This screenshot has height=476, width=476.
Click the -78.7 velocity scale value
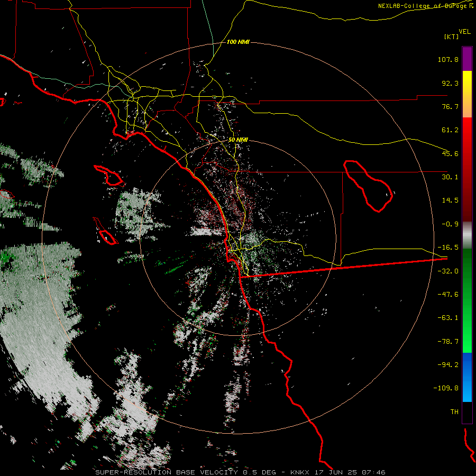click(448, 342)
